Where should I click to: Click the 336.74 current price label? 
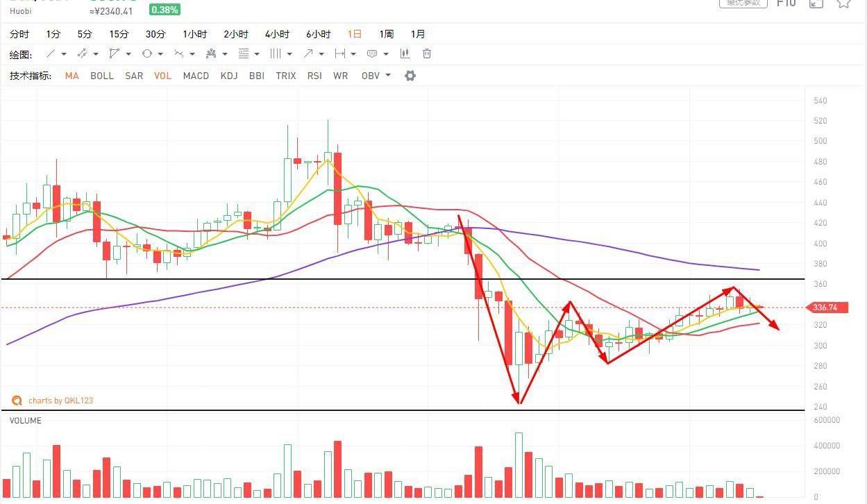826,308
